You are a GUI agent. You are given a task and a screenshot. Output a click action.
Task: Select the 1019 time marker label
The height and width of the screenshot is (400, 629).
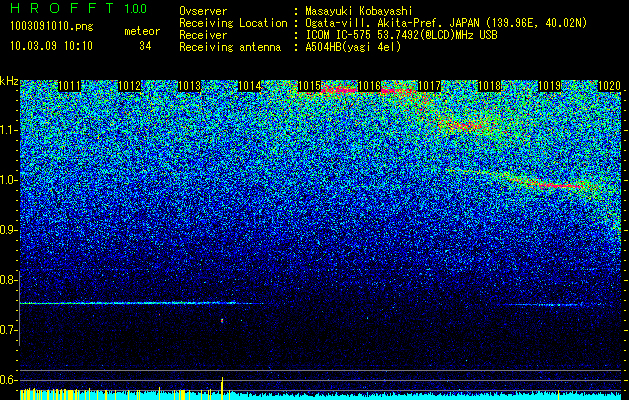coord(550,86)
